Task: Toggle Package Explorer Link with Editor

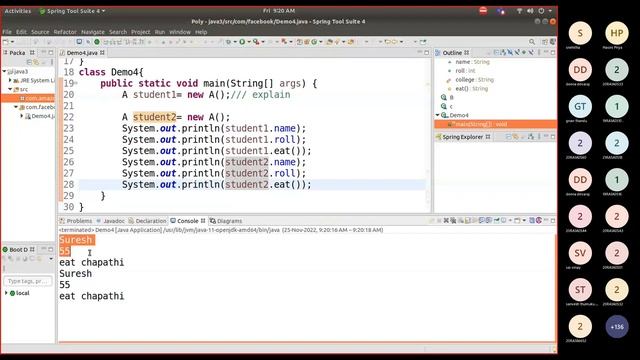Action: click(x=36, y=62)
